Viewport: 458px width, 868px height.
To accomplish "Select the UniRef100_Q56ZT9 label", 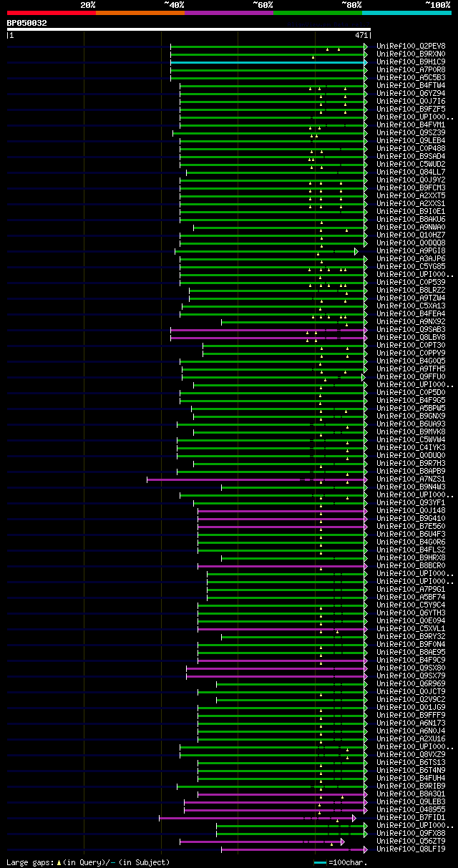I will (x=411, y=842).
